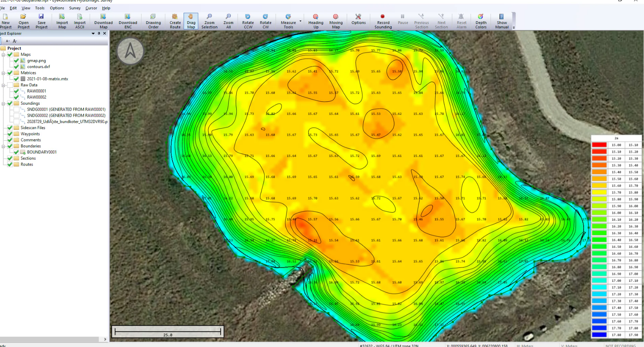Collapse the Soundings folder node
The width and height of the screenshot is (644, 347).
[x=3, y=104]
